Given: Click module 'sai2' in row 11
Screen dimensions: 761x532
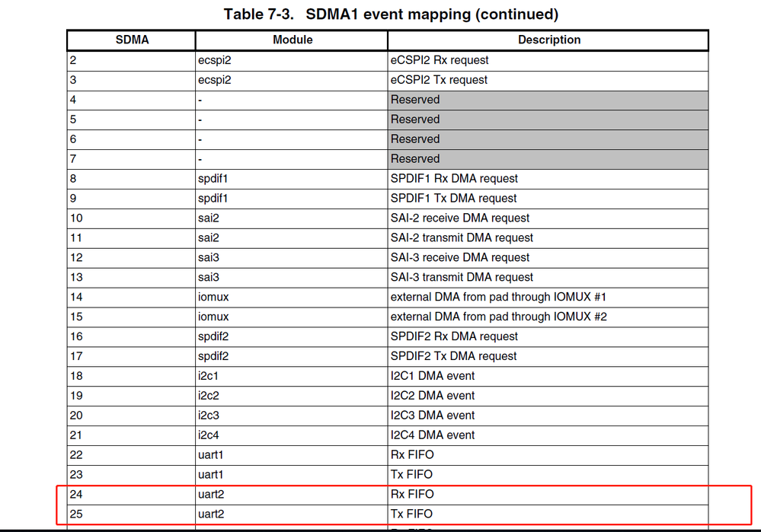Looking at the screenshot, I should click(x=209, y=238).
